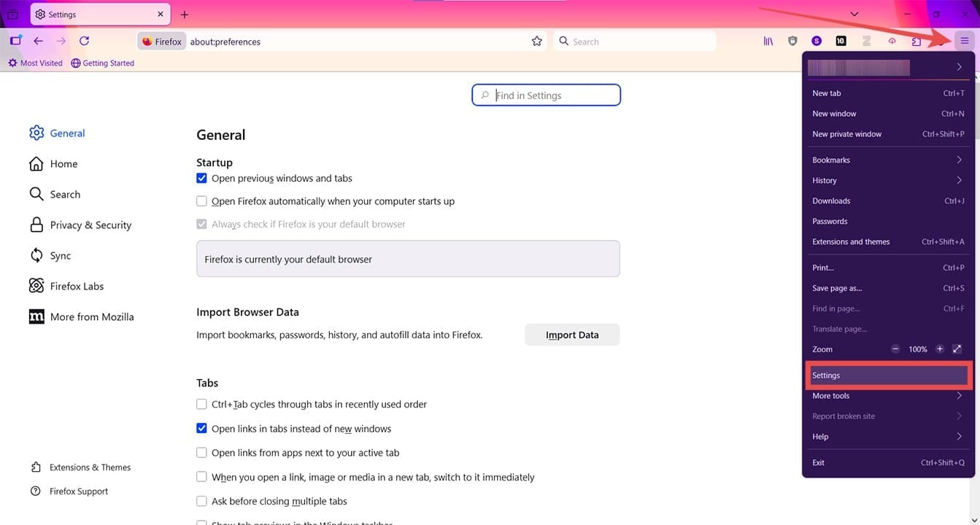
Task: Enable Ask before closing multiple tabs
Action: point(202,502)
